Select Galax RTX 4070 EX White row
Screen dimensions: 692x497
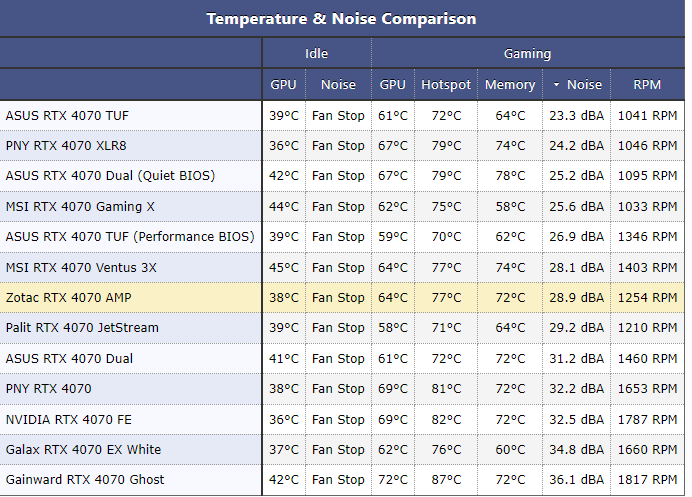point(83,450)
